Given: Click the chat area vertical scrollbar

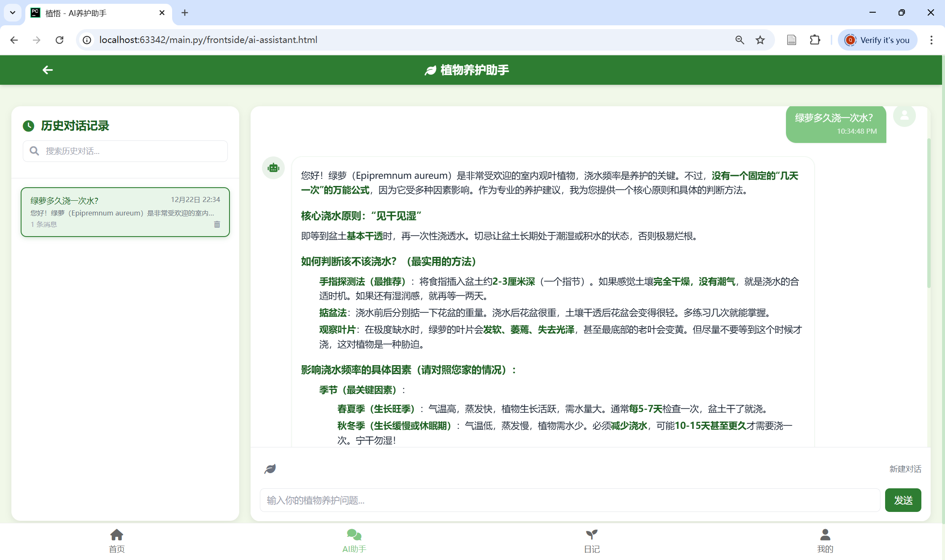Looking at the screenshot, I should (929, 213).
